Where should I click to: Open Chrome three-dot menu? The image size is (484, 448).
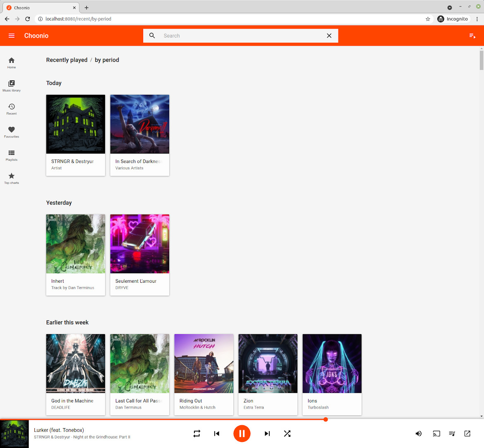[x=477, y=19]
